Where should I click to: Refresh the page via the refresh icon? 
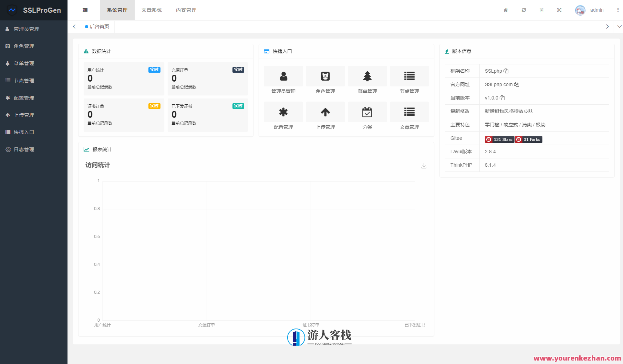click(x=523, y=10)
